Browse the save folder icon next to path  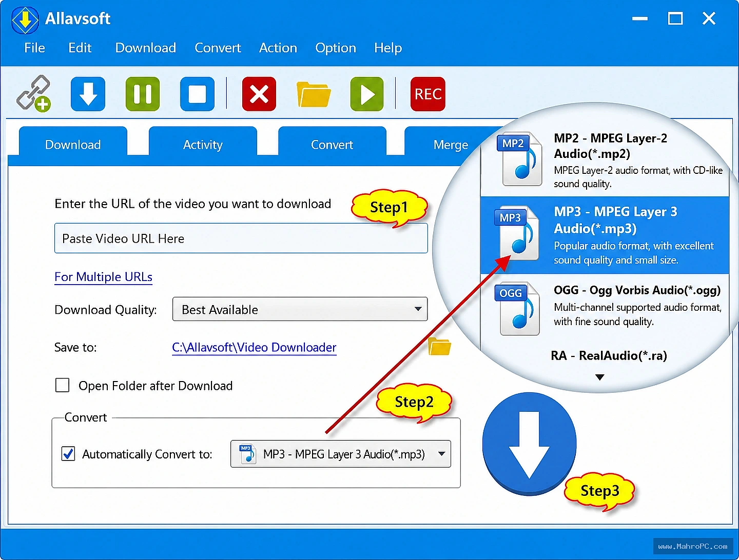(x=439, y=347)
